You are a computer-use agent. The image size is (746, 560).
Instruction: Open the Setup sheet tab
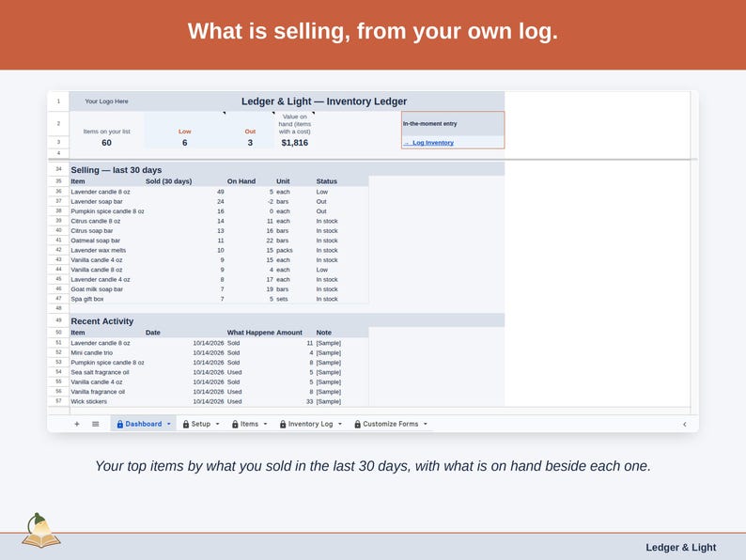201,424
